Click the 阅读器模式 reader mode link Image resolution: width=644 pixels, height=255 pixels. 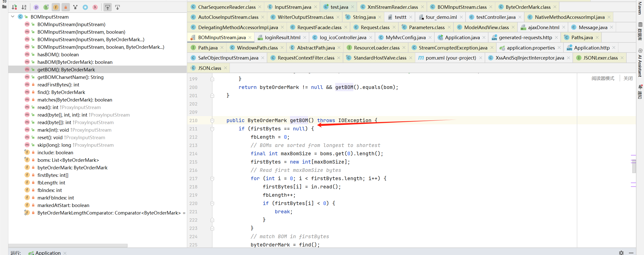[603, 78]
